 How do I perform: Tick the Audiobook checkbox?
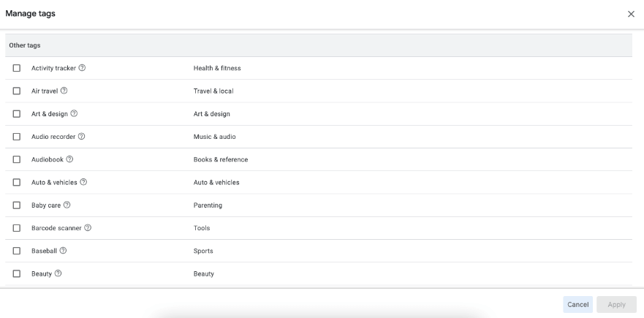pos(16,159)
